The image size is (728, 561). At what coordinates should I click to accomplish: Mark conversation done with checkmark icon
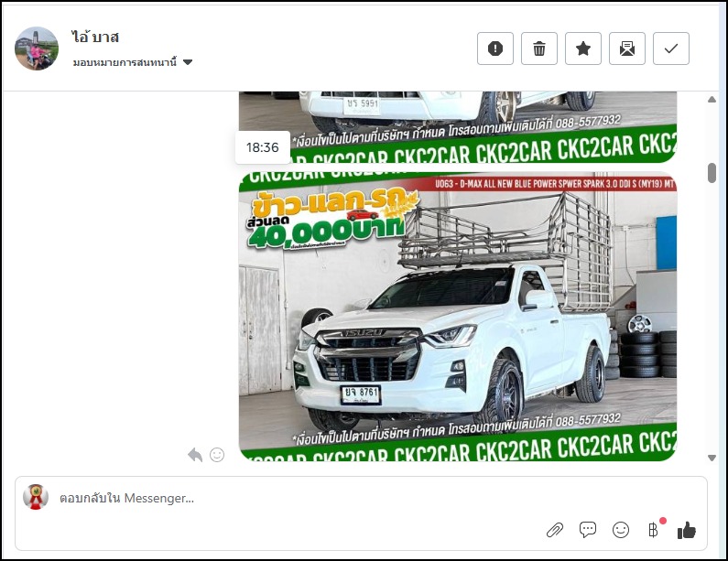click(x=671, y=49)
